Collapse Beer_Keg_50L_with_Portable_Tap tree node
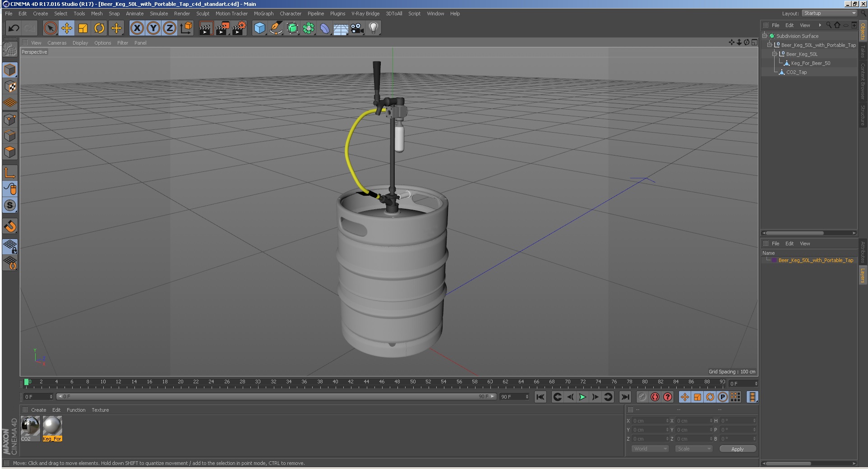Screen dimensions: 868x469 pos(770,45)
